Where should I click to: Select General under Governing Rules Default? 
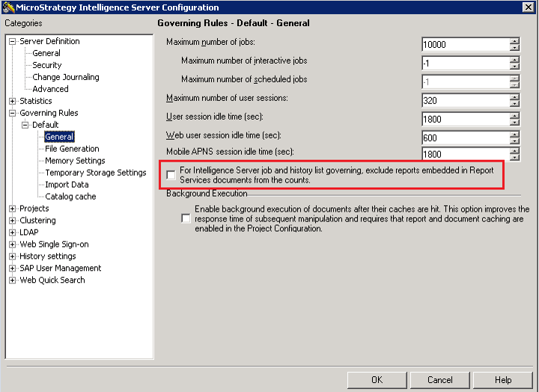(x=59, y=137)
